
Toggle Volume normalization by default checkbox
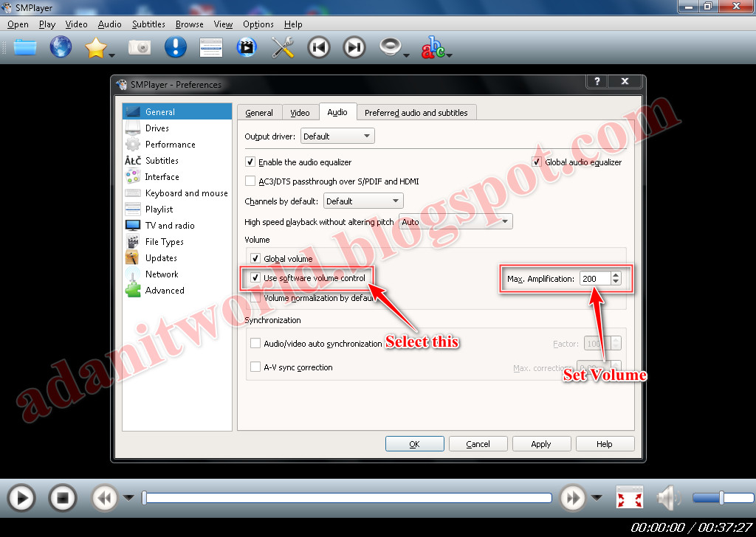pos(255,298)
